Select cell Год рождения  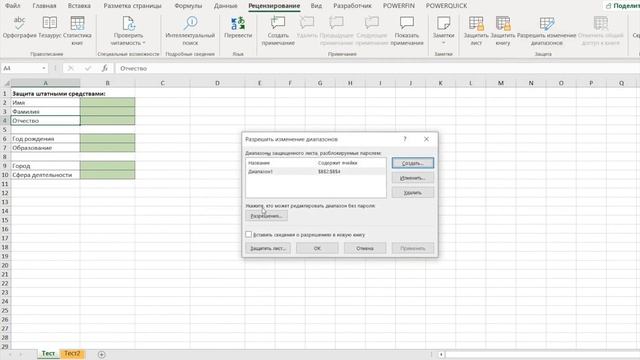[45, 139]
